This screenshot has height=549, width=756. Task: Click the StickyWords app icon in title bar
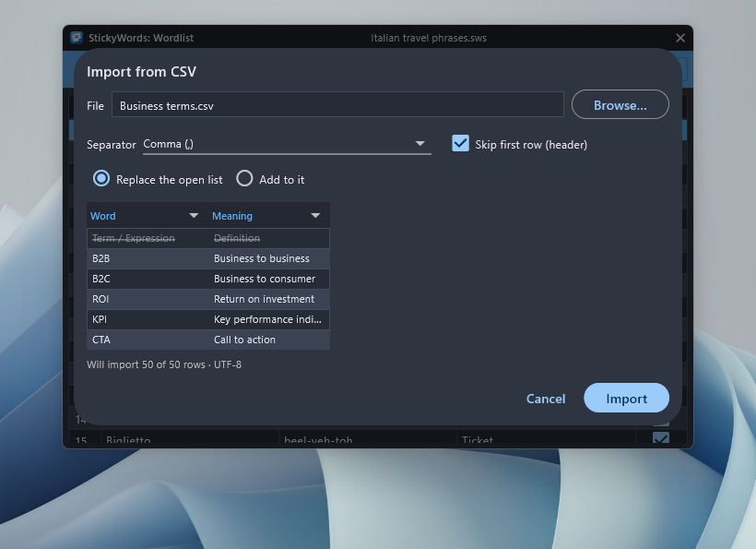tap(77, 38)
